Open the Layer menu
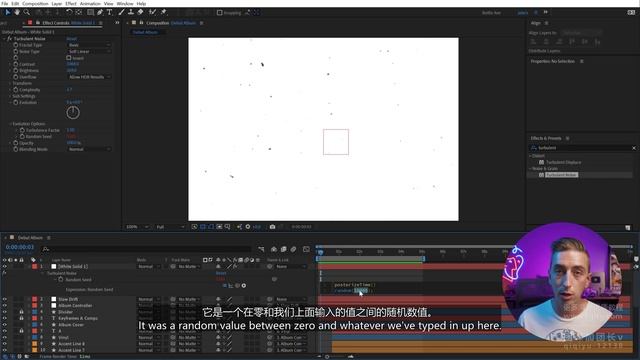The width and height of the screenshot is (640, 360). tap(57, 3)
